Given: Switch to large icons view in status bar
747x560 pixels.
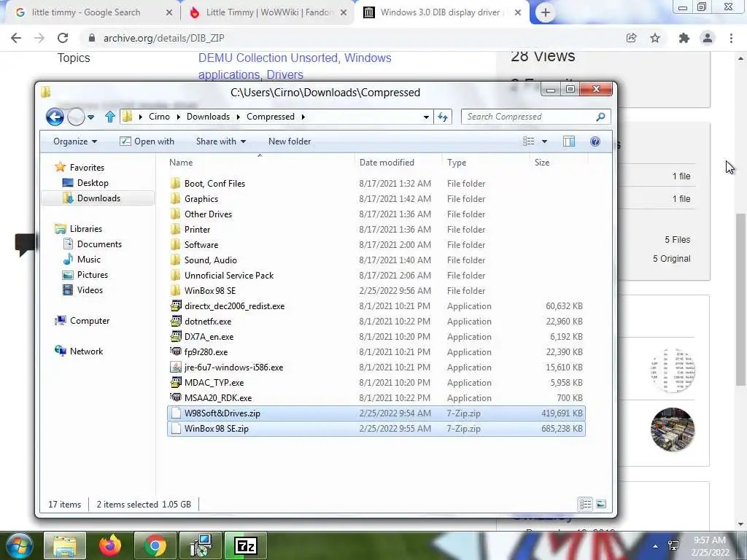Looking at the screenshot, I should point(601,504).
